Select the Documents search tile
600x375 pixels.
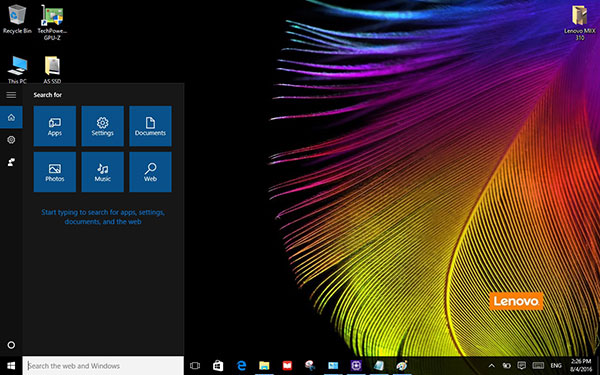(150, 126)
